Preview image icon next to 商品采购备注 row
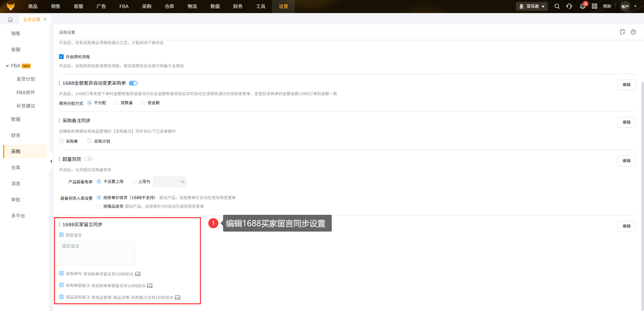This screenshot has width=644, height=311. [x=178, y=298]
